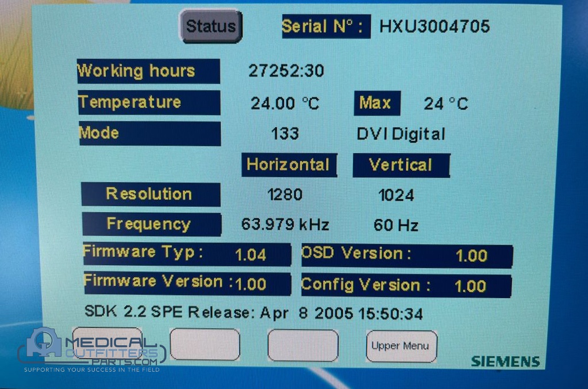This screenshot has width=588, height=389.
Task: Click the Upper Menu button
Action: 401,346
